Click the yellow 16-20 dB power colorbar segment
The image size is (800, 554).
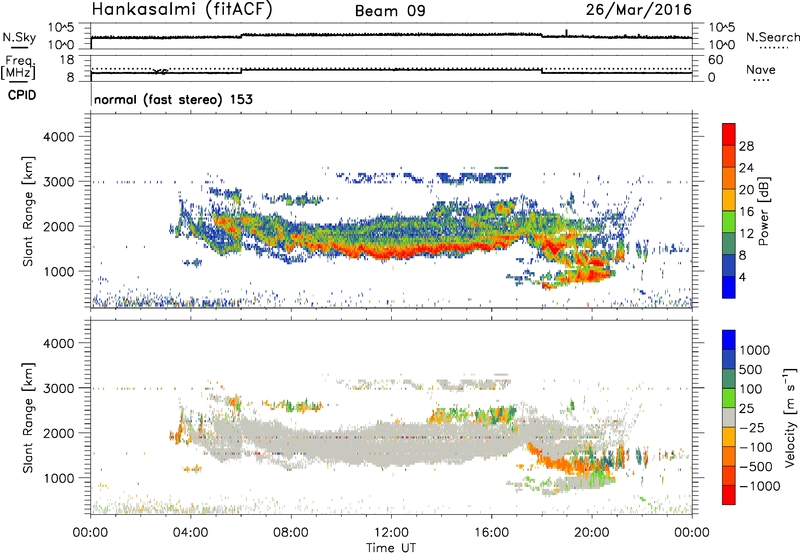pyautogui.click(x=729, y=200)
